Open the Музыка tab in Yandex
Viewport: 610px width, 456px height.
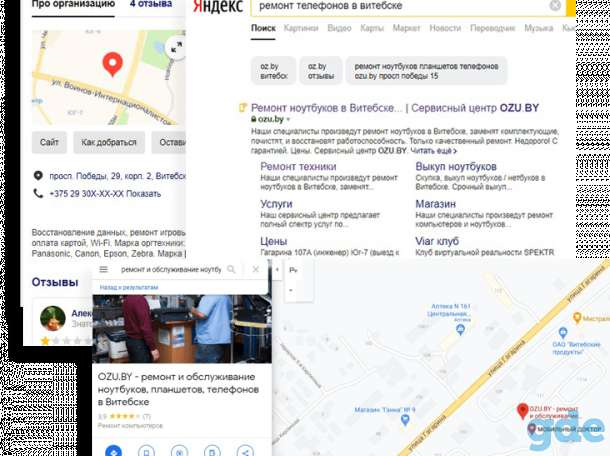click(x=539, y=28)
